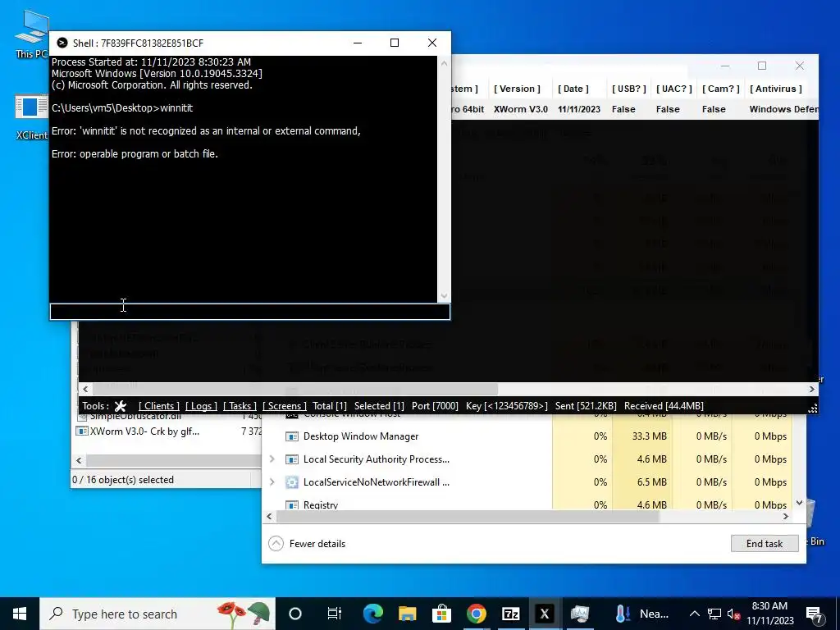Click Task Manager vertical scroll down arrow
Image resolution: width=840 pixels, height=630 pixels.
coord(799,503)
